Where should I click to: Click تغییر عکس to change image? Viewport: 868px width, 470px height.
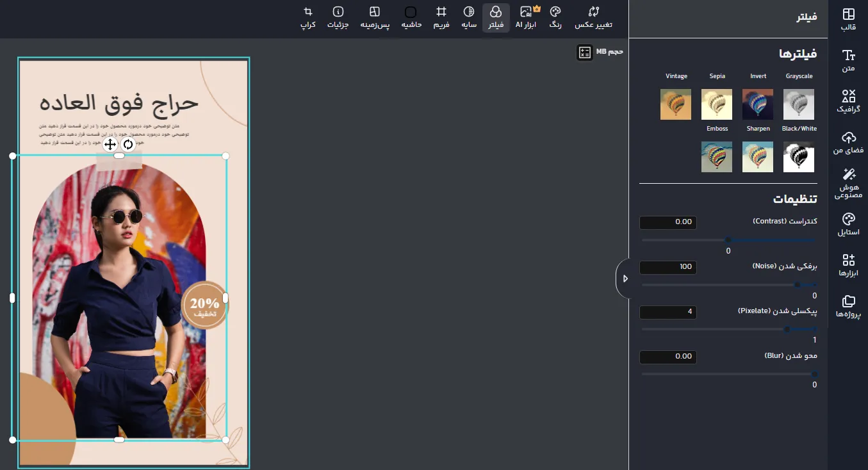pos(593,18)
